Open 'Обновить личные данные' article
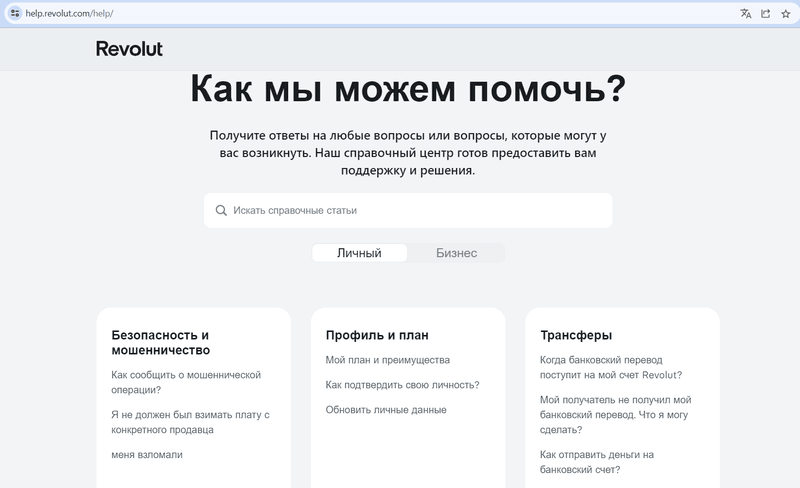Screen dimensions: 800x488 (386, 410)
